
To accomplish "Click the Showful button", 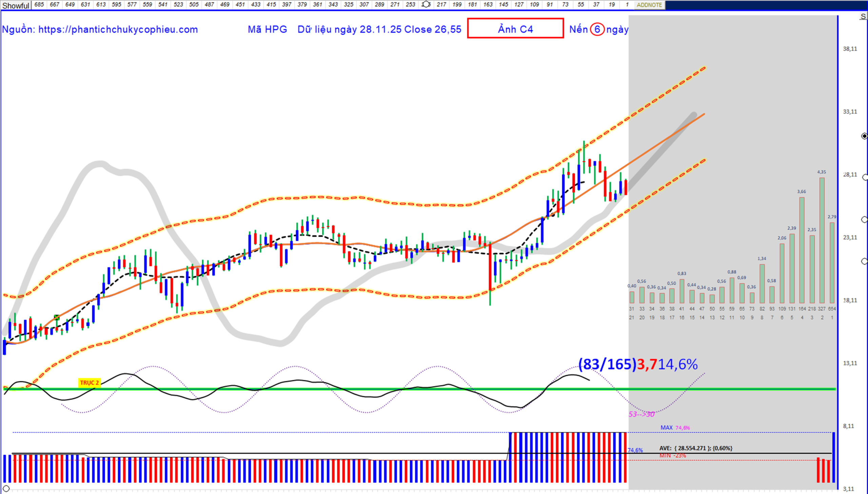I will [16, 5].
